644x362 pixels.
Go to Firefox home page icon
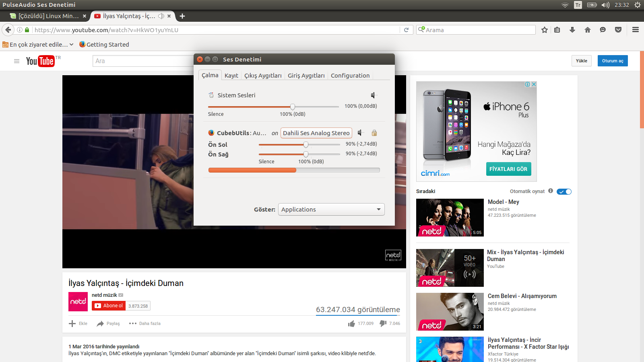588,30
